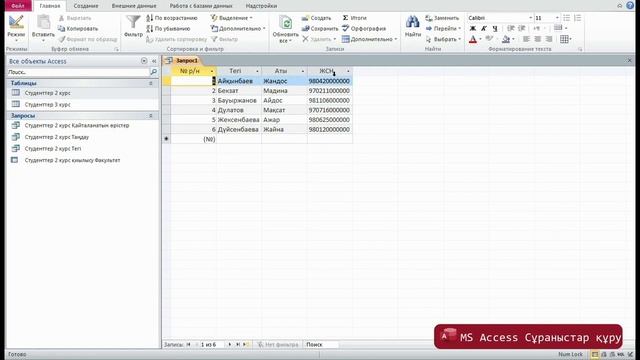Click the Фильтр funnel icon

tap(133, 22)
